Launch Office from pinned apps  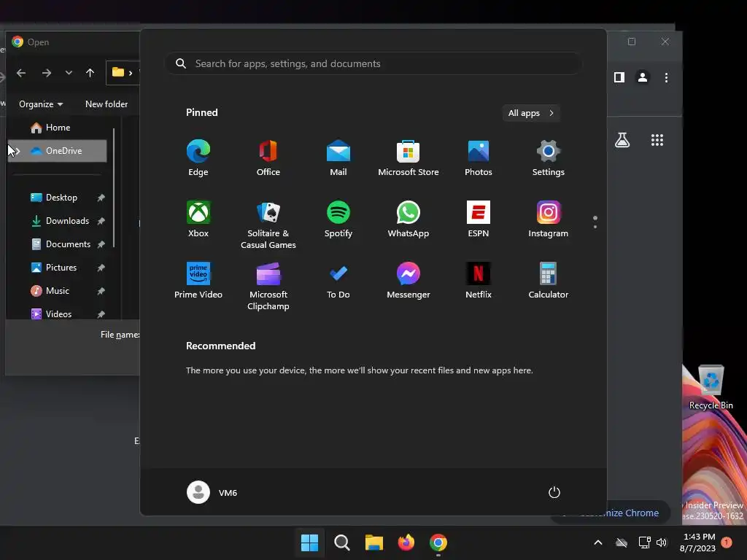(x=268, y=158)
